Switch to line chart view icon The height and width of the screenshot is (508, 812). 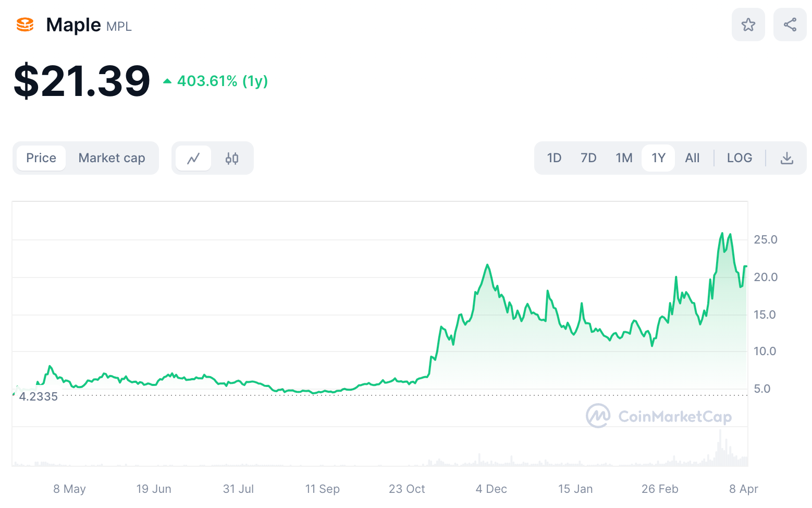(x=193, y=158)
